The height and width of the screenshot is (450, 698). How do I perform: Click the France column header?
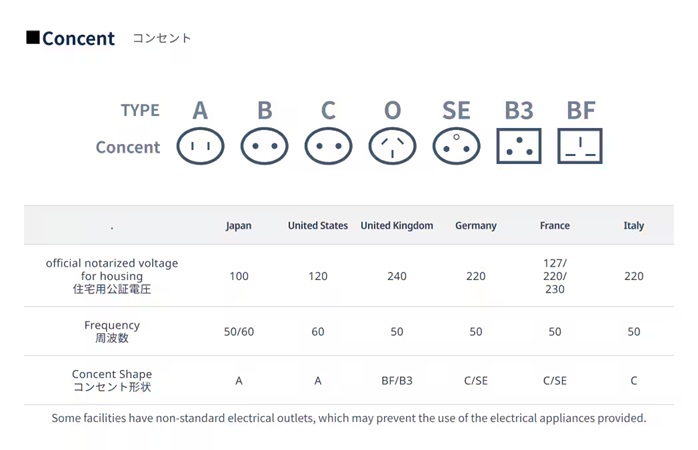pyautogui.click(x=555, y=226)
